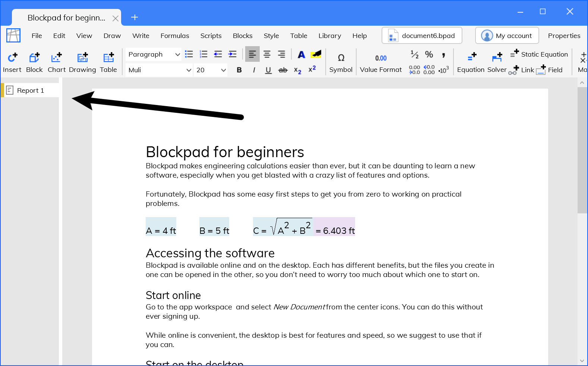Select Report 1 in sidebar

click(x=30, y=90)
